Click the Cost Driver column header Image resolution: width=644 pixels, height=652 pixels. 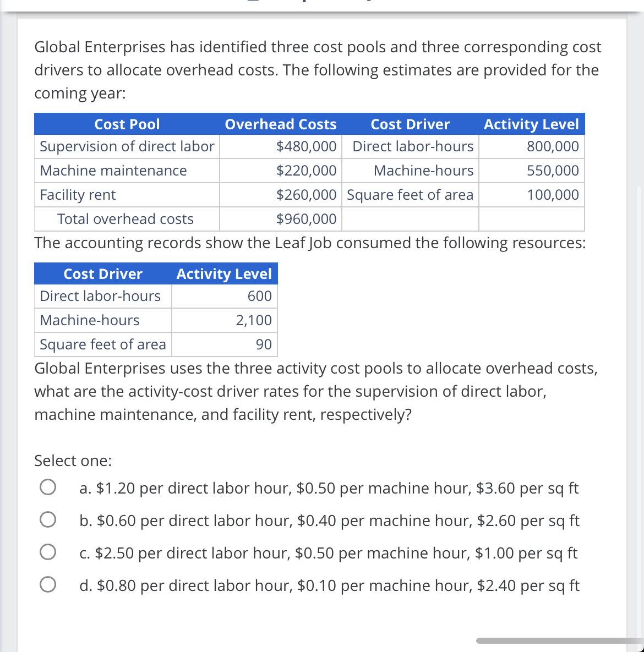click(x=410, y=124)
